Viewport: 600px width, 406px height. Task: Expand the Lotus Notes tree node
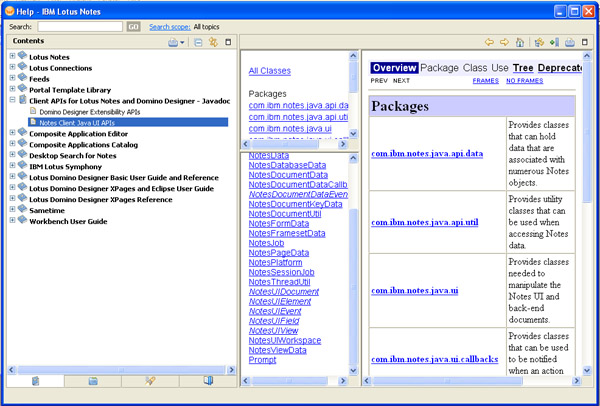[12, 57]
